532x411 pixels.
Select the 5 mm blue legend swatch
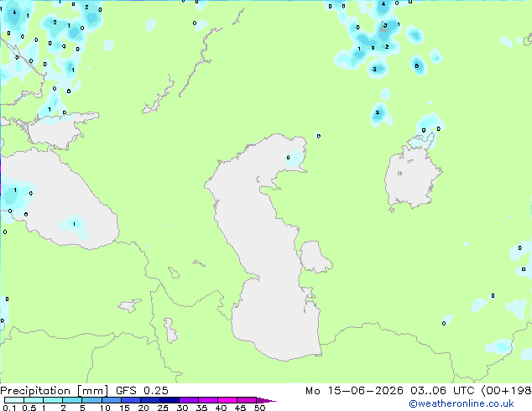point(91,400)
